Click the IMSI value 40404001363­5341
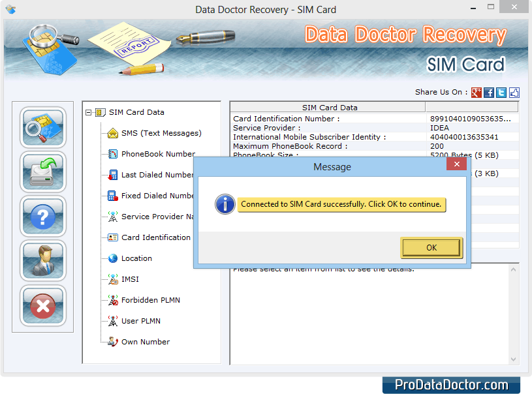 464,137
